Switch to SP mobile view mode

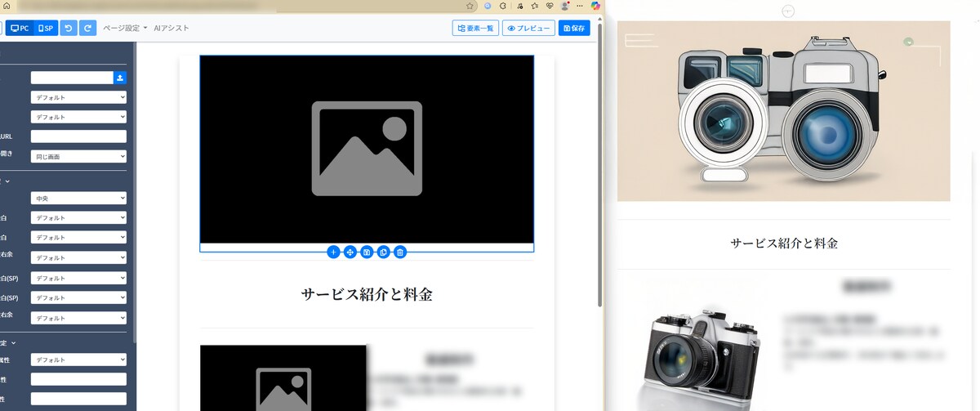46,28
